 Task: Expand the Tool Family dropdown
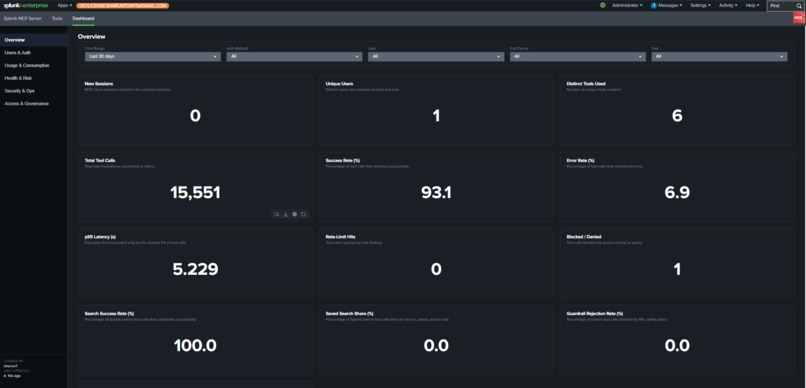click(578, 57)
